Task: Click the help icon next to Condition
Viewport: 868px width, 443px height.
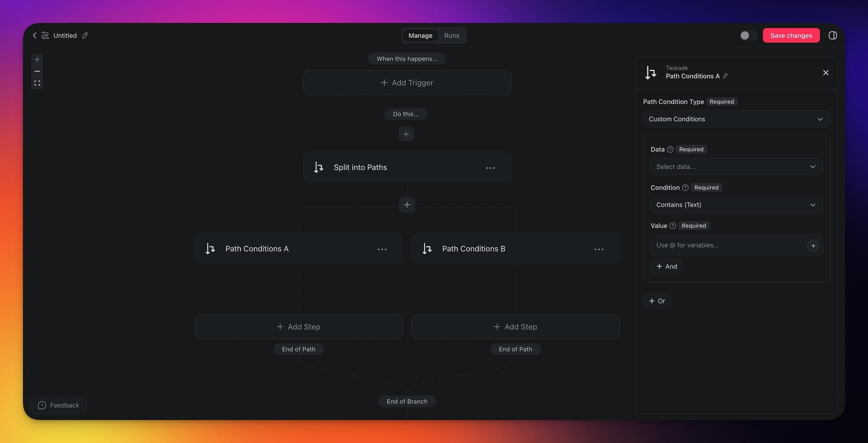Action: (685, 188)
